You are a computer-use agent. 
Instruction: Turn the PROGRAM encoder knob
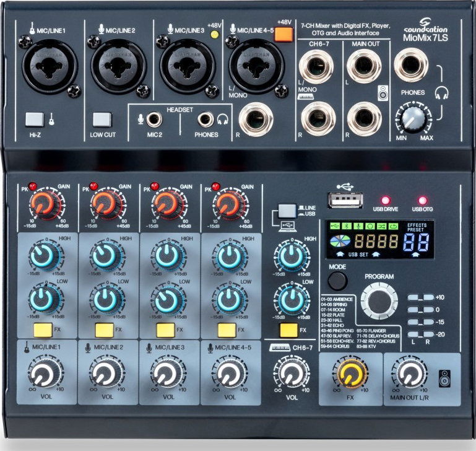pos(379,300)
